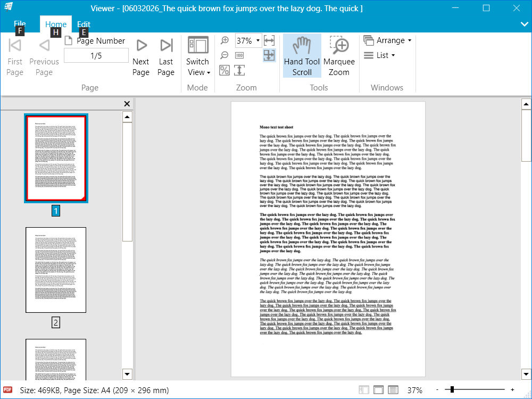Click the Page Number input field
Viewport: 532px width, 399px height.
pos(96,56)
